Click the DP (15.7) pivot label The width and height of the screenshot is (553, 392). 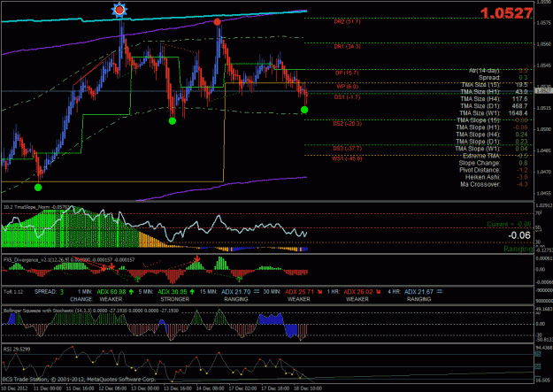347,73
